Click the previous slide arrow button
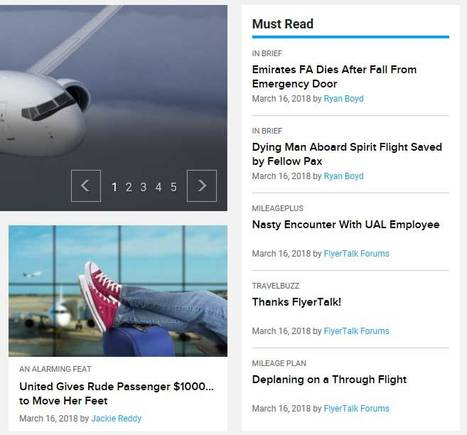The image size is (467, 435). (x=86, y=186)
